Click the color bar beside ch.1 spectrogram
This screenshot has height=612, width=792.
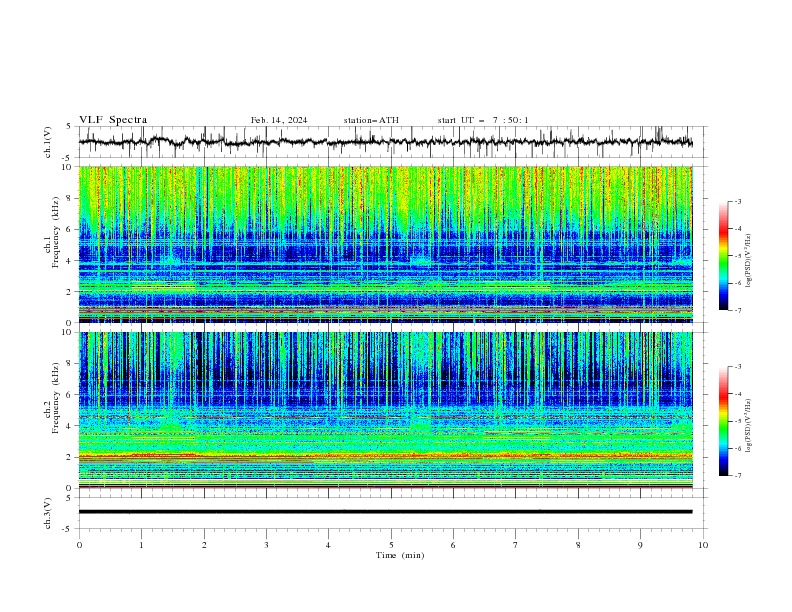[x=723, y=256]
